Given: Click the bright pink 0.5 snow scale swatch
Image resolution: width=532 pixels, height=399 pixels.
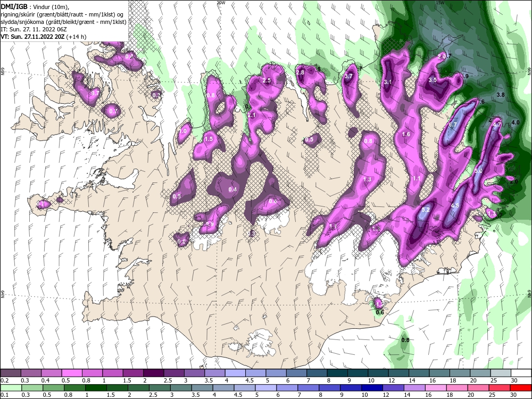Looking at the screenshot, I should [x=72, y=373].
